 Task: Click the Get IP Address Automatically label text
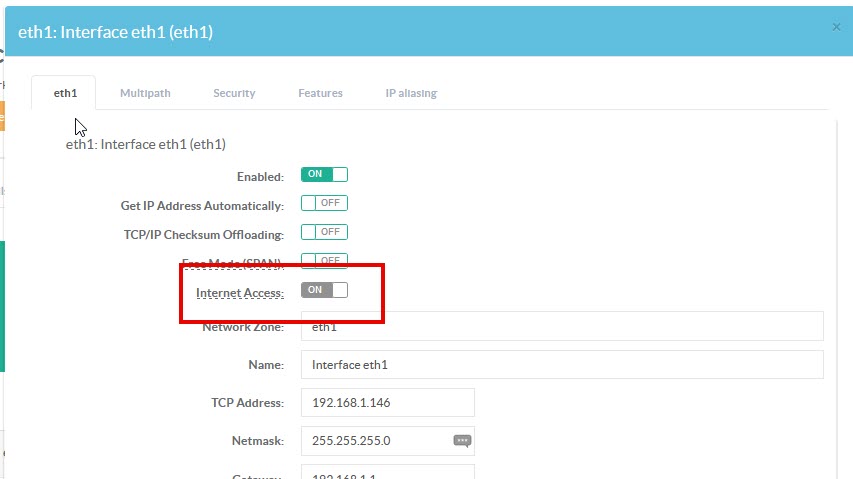tap(202, 205)
